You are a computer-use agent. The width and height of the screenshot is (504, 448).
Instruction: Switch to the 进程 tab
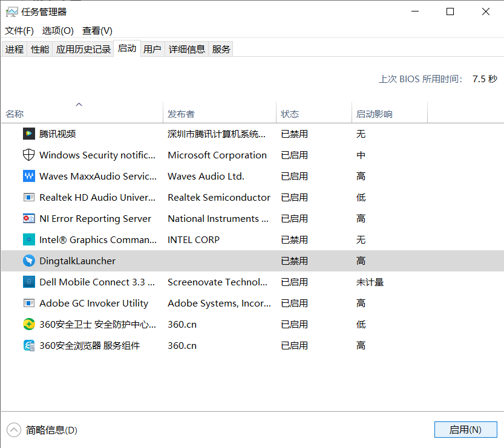(15, 49)
